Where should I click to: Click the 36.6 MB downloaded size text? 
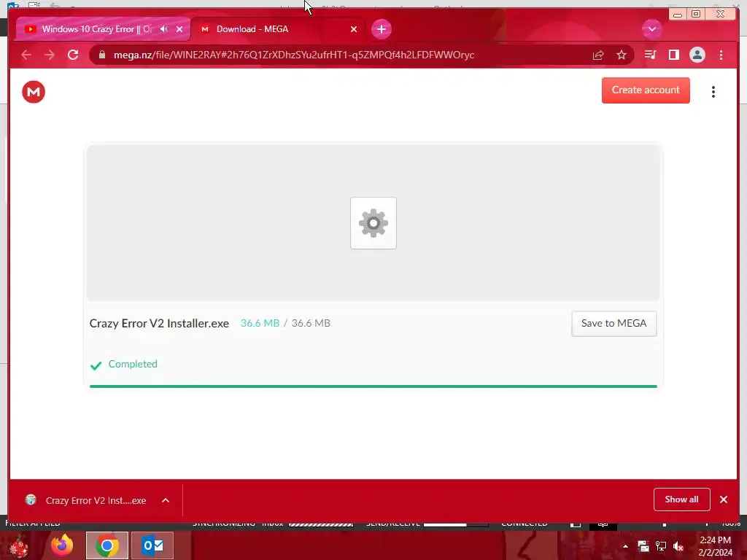[x=260, y=323]
